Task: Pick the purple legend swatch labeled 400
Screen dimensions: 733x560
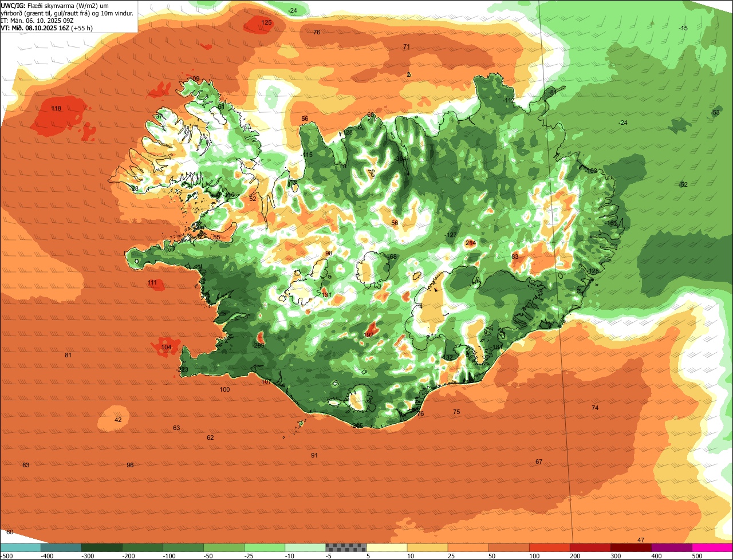Action: [671, 547]
